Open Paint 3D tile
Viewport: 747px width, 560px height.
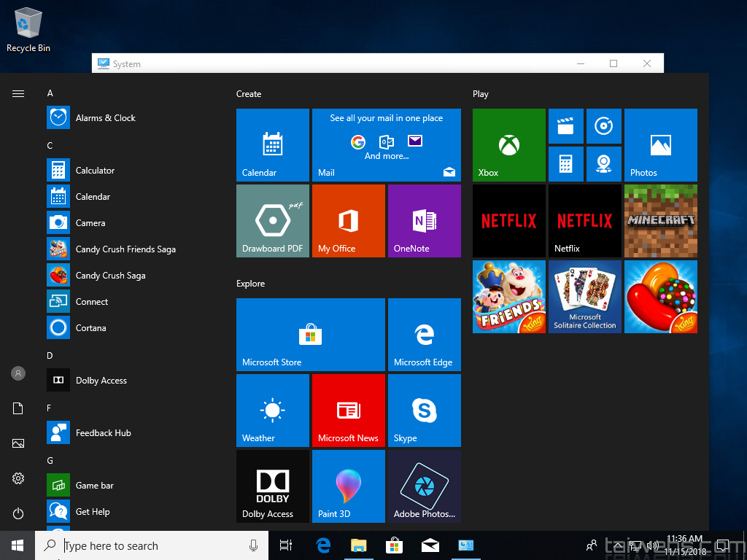pyautogui.click(x=348, y=486)
